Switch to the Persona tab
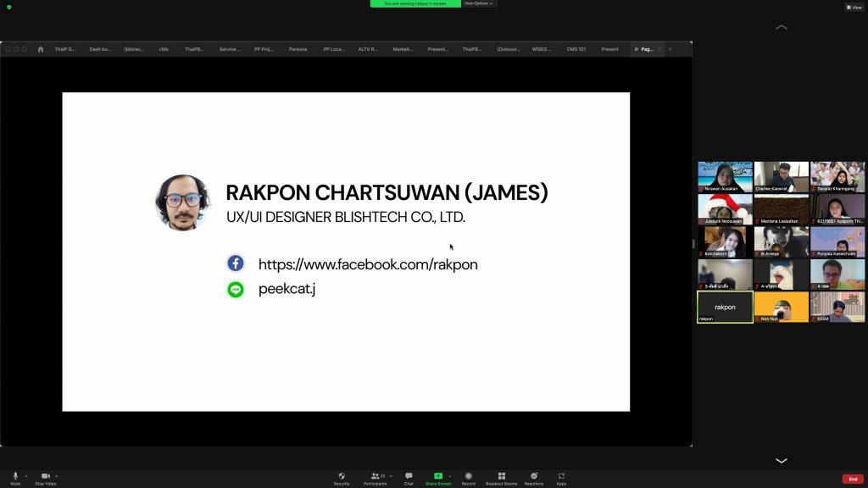The height and width of the screenshot is (488, 868). [298, 49]
